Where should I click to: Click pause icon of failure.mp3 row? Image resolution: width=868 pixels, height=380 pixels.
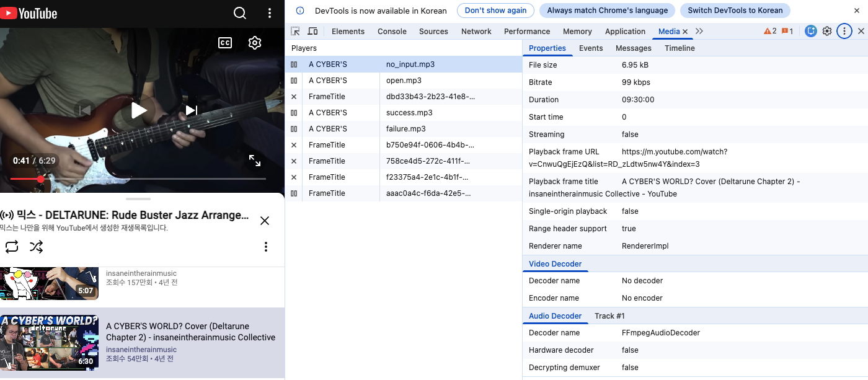coord(294,129)
